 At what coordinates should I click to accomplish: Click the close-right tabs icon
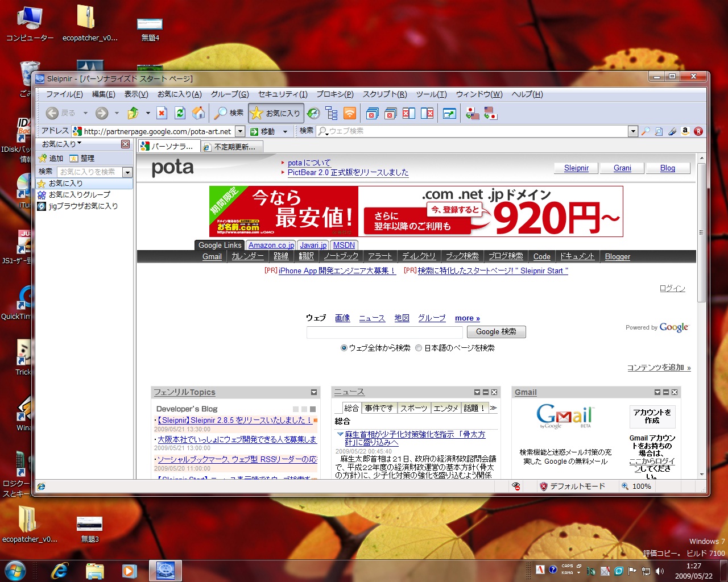[x=427, y=113]
